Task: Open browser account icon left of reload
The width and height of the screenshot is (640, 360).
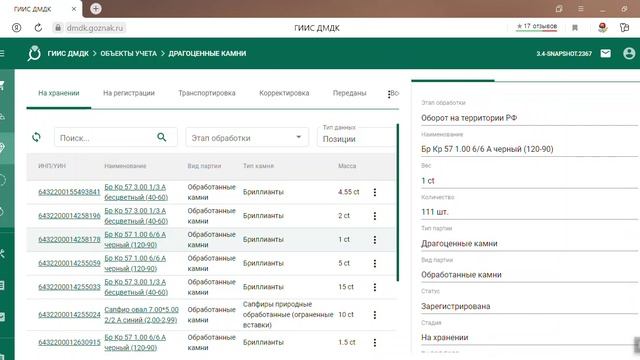Action: [x=16, y=28]
